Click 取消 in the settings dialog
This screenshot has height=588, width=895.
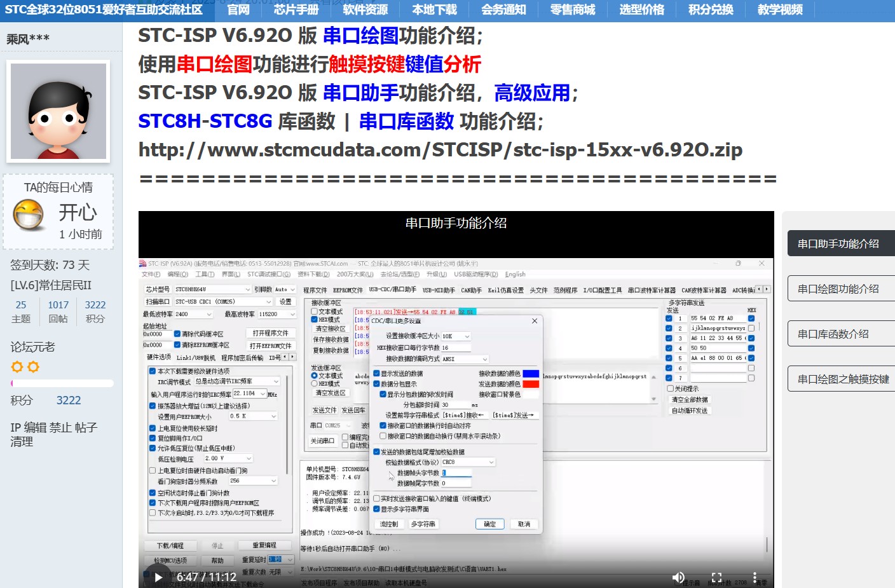pos(524,524)
